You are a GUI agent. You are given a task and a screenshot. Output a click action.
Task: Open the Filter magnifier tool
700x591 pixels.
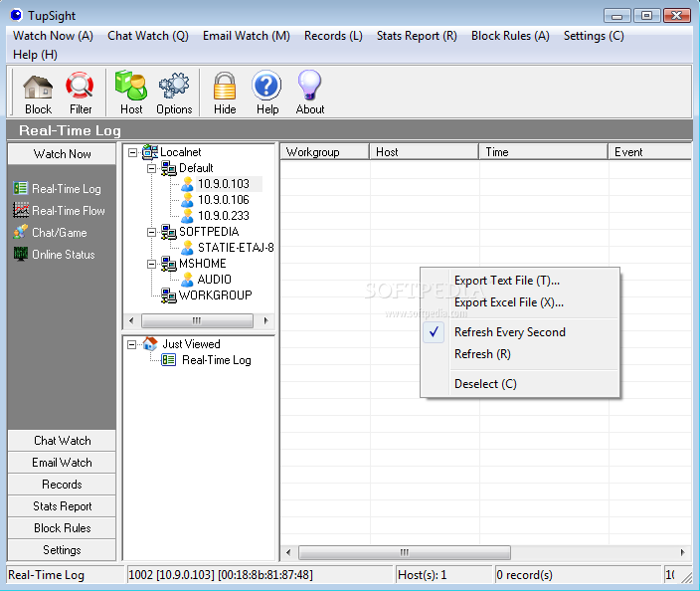tap(81, 93)
